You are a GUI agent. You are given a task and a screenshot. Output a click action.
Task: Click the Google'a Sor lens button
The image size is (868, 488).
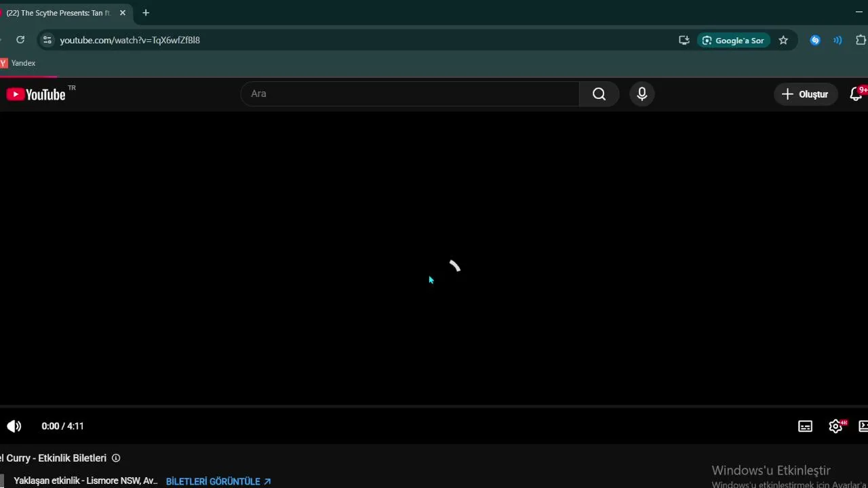[733, 40]
